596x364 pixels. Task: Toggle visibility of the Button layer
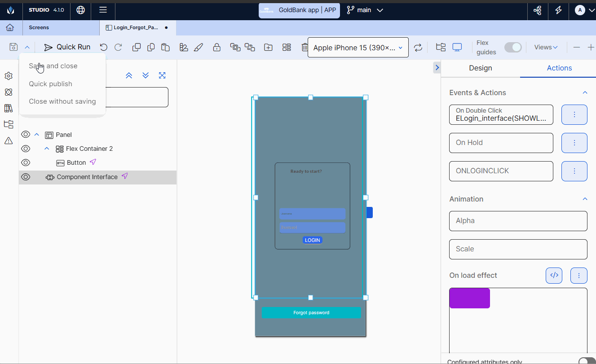26,162
